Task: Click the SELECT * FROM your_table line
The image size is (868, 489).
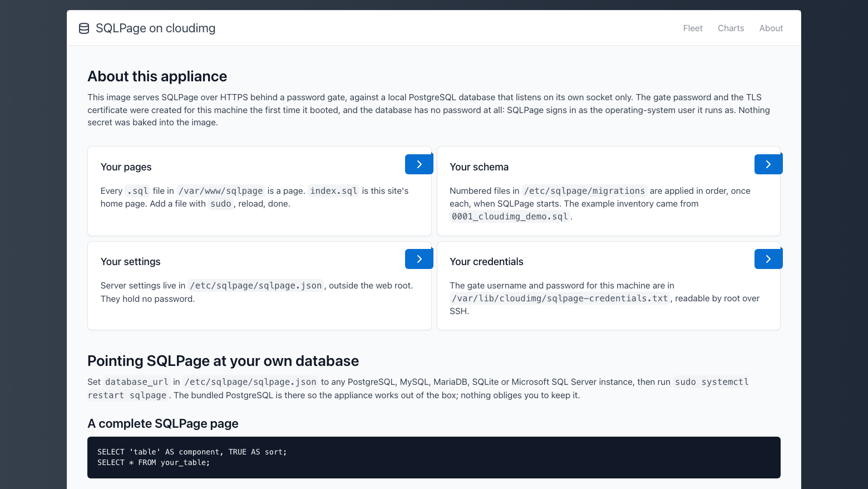Action: coord(154,463)
